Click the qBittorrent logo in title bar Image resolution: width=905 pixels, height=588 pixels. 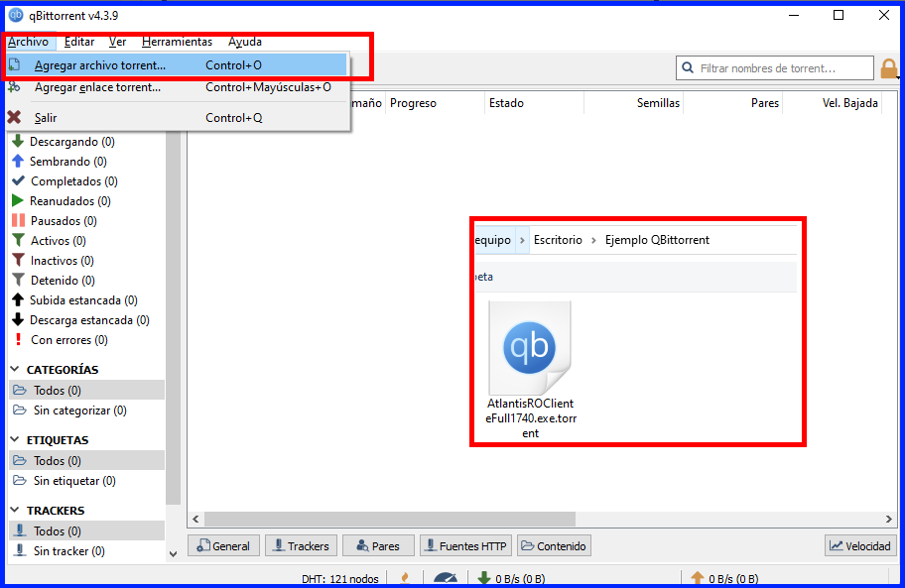[x=16, y=15]
